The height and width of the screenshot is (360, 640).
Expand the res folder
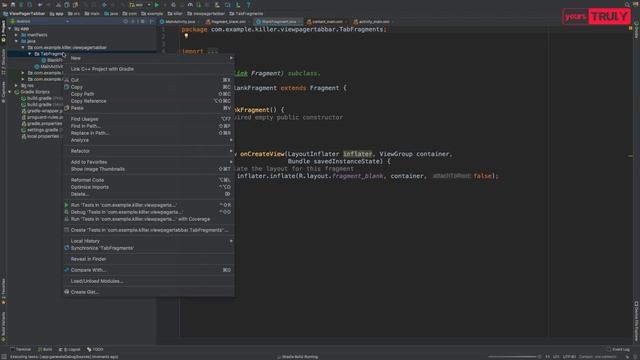[16, 85]
